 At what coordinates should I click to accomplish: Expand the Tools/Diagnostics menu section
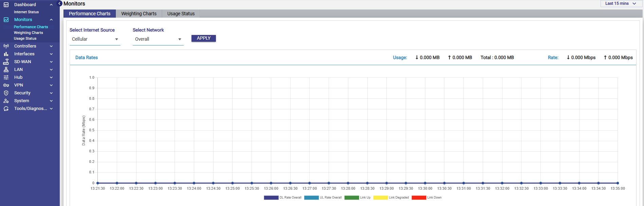click(x=31, y=109)
